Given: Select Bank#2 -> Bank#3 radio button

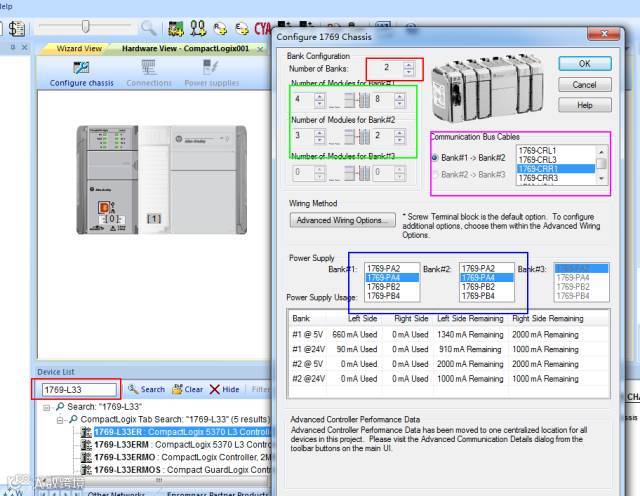Looking at the screenshot, I should (x=435, y=175).
